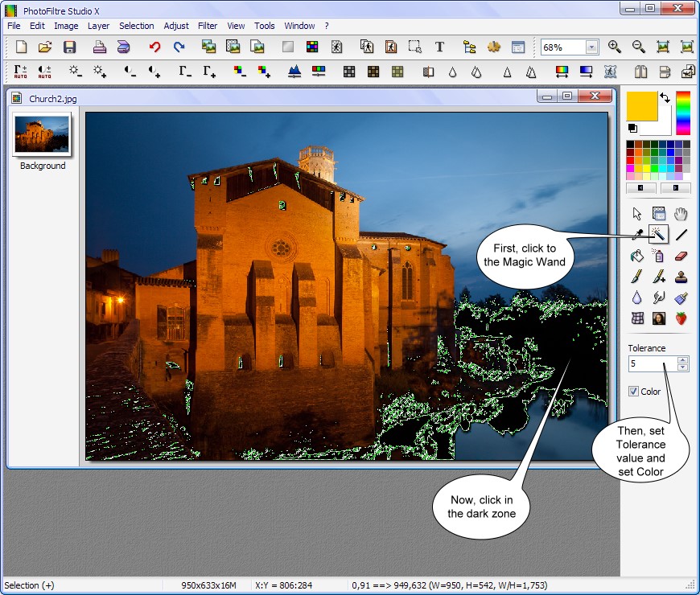
Task: Select the Clone Stamp tool
Action: (x=681, y=277)
